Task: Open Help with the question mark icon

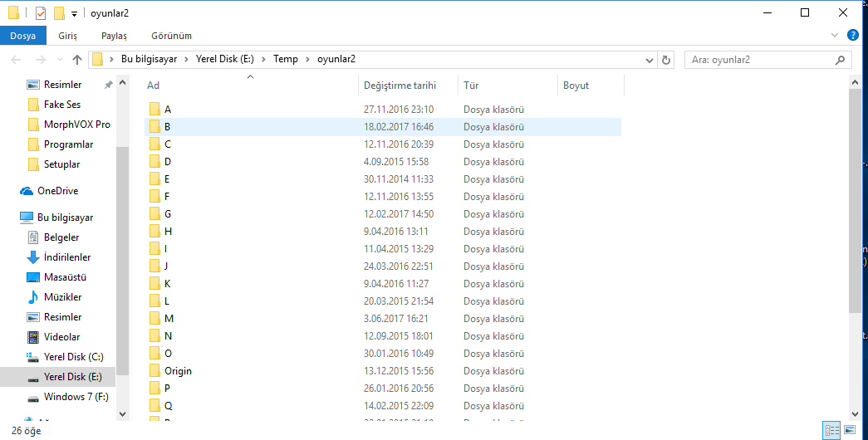Action: [x=853, y=35]
